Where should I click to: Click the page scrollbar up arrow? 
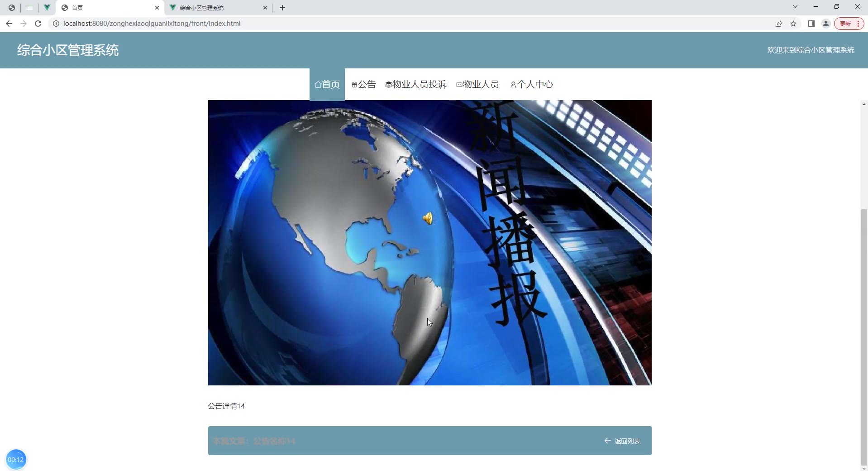864,104
